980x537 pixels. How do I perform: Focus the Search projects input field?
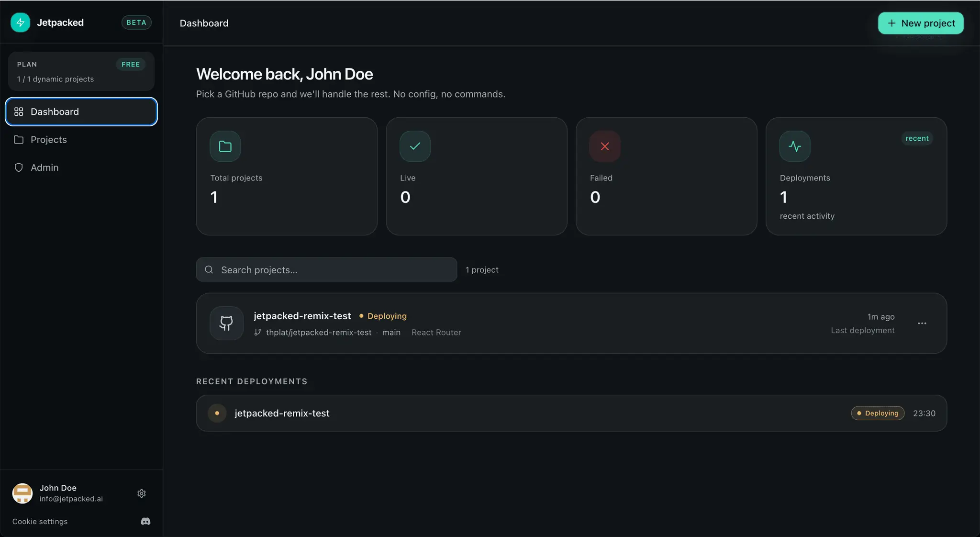pos(326,270)
